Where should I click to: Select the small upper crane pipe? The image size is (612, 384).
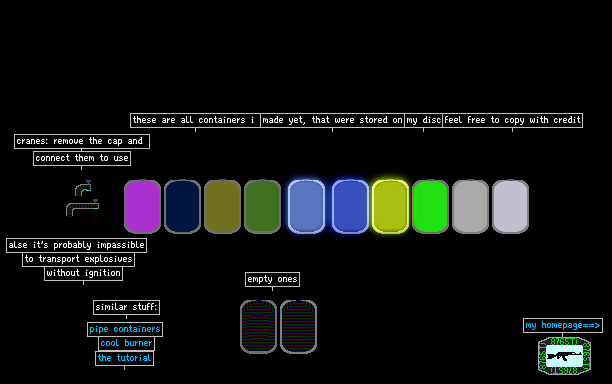coord(83,188)
